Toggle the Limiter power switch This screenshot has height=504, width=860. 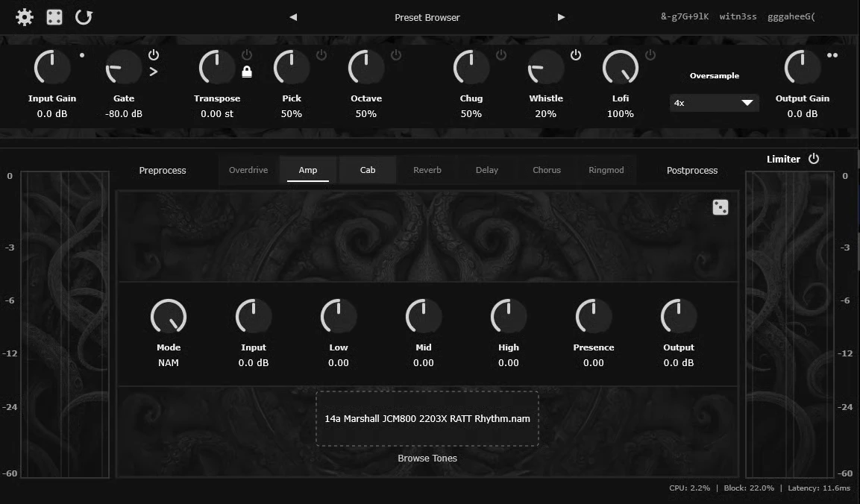point(814,159)
